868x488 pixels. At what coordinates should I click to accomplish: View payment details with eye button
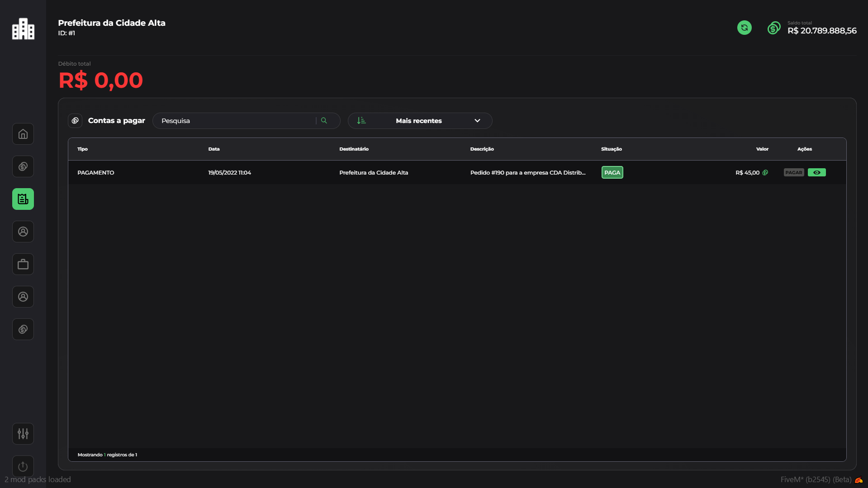pos(816,173)
